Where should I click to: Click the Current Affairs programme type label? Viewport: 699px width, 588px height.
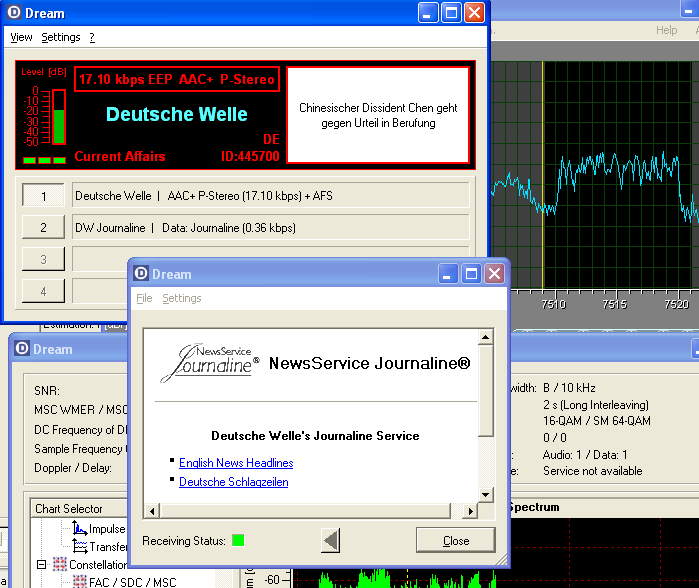point(120,156)
